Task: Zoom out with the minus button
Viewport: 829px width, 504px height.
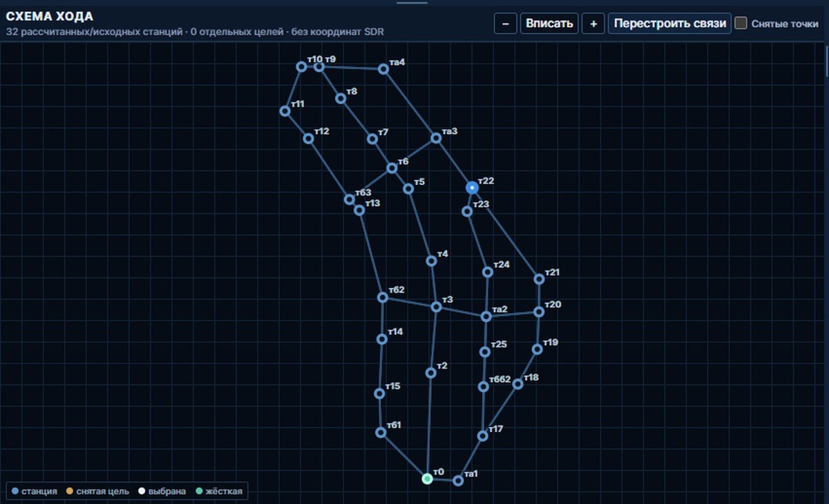Action: 505,23
